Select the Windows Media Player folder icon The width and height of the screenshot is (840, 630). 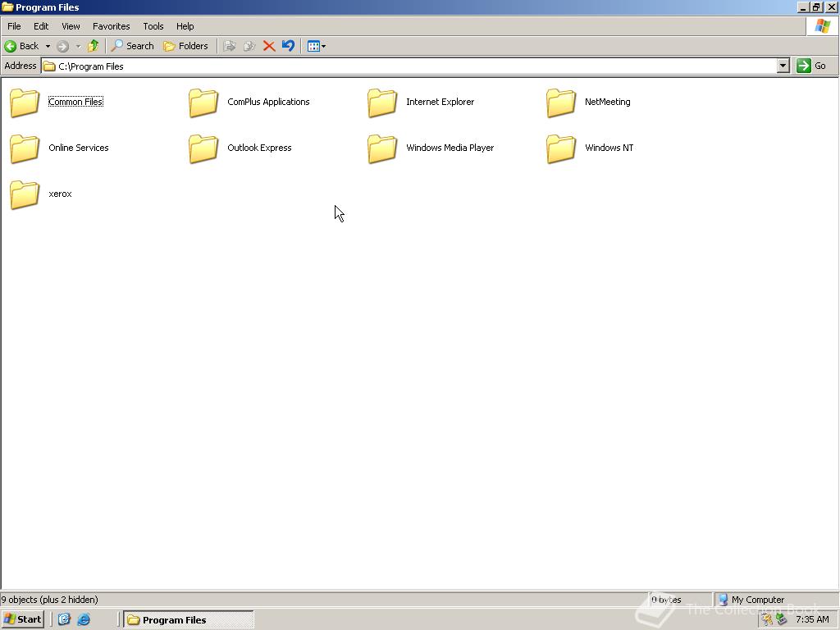click(x=382, y=148)
